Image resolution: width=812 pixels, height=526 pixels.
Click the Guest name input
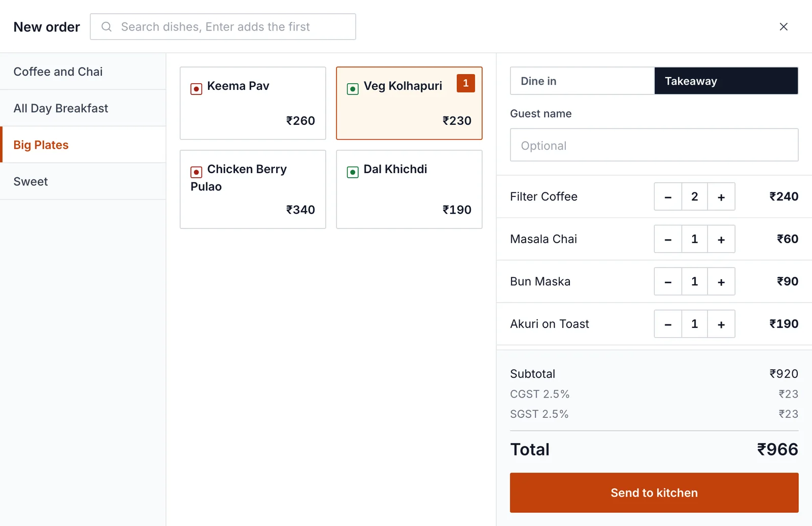point(654,145)
